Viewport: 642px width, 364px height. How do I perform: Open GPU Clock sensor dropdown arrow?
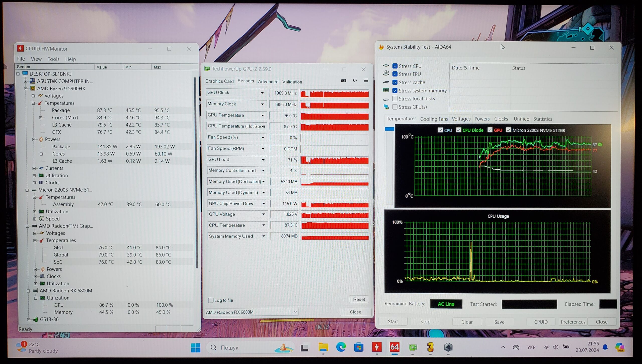pos(262,93)
